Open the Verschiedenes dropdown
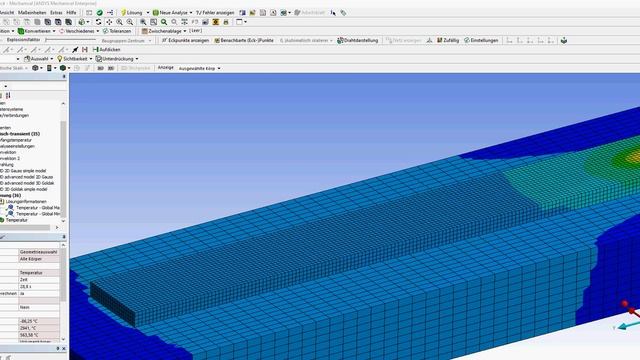The width and height of the screenshot is (640, 360). point(79,31)
